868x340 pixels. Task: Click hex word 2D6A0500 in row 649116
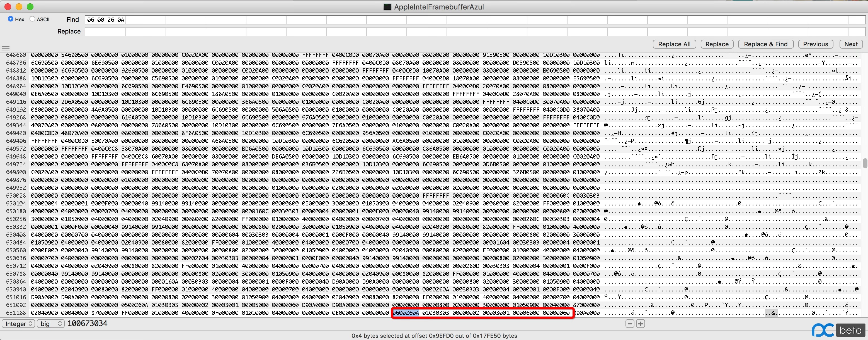(74, 102)
